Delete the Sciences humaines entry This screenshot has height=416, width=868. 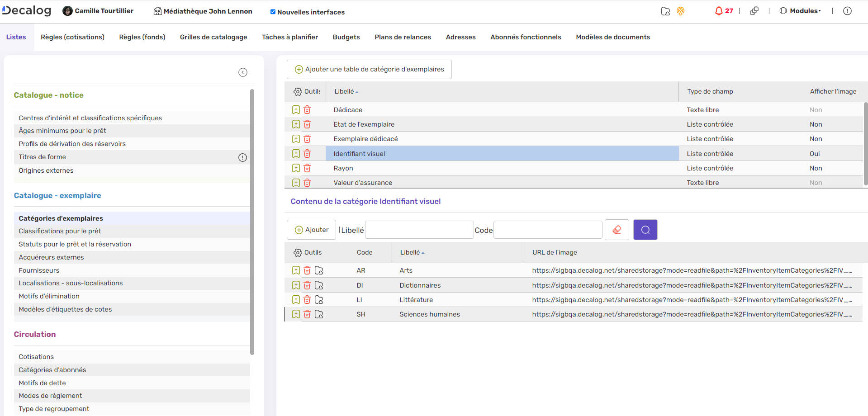pyautogui.click(x=307, y=314)
